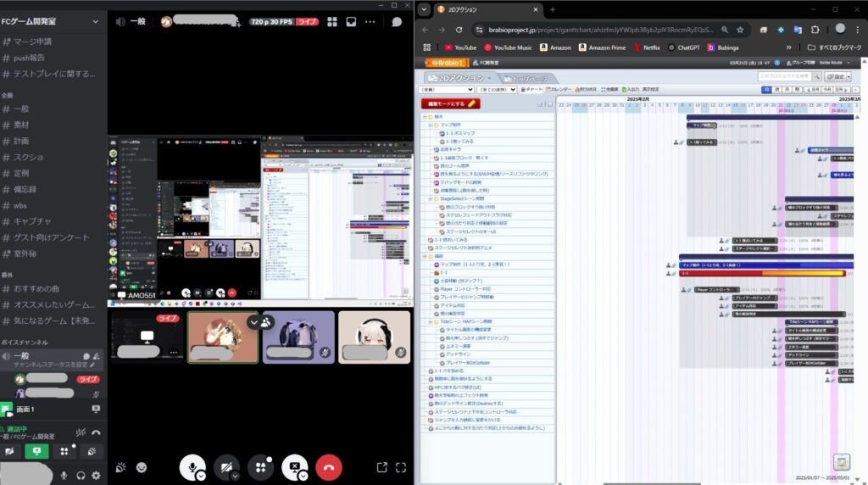Open the emoji reaction smiley icon
This screenshot has height=485, width=868.
click(x=141, y=467)
